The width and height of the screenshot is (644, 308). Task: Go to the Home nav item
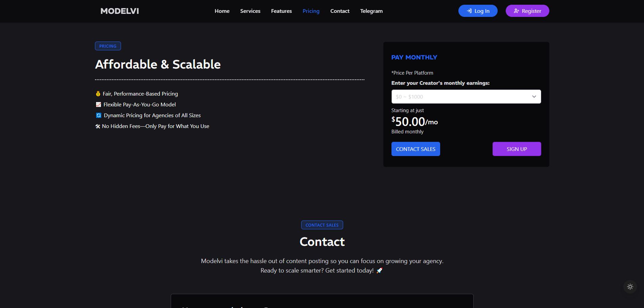tap(222, 11)
